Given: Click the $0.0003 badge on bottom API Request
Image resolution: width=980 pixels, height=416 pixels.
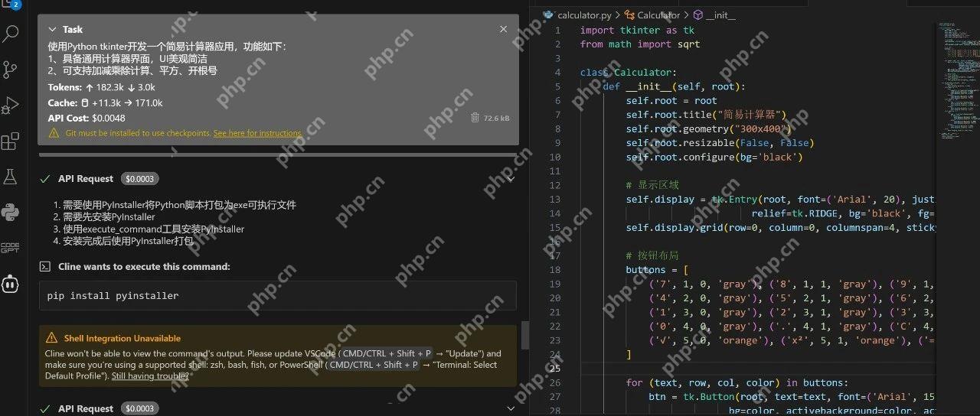Looking at the screenshot, I should point(139,408).
